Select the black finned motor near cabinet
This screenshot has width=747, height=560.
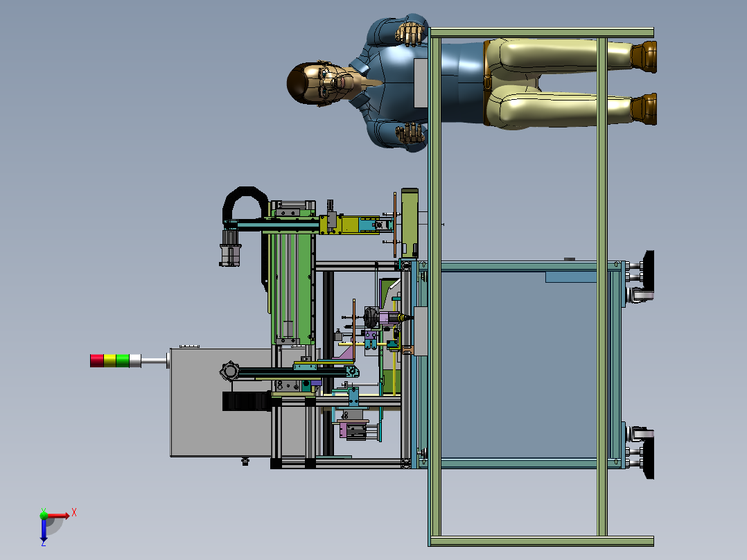pos(246,401)
